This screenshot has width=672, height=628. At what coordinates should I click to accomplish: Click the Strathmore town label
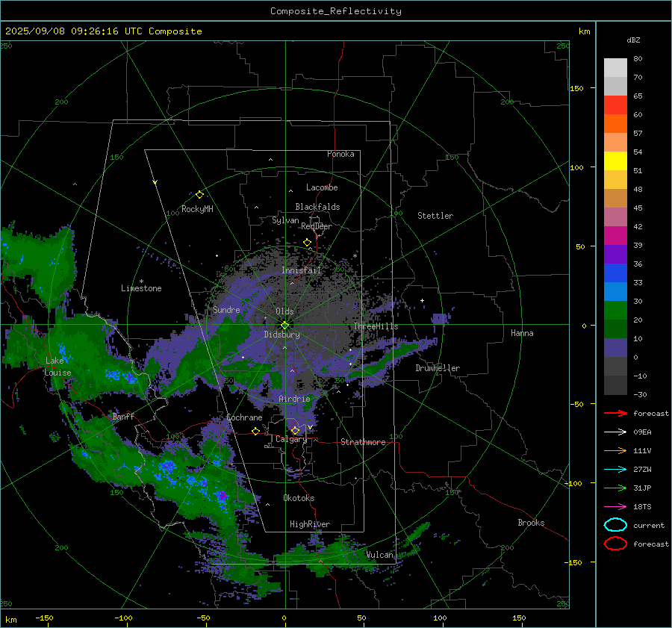pyautogui.click(x=363, y=442)
